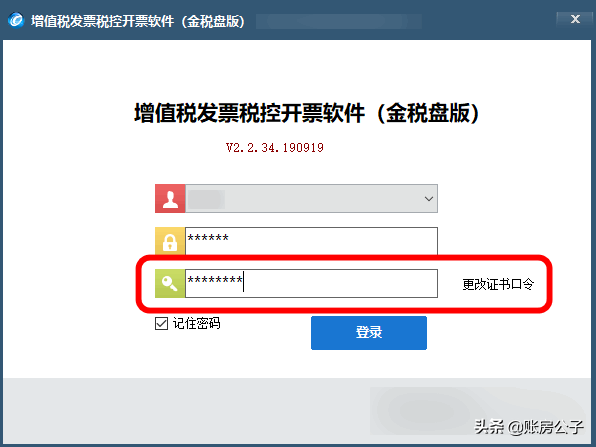Click the yellow padlock password icon

point(170,241)
